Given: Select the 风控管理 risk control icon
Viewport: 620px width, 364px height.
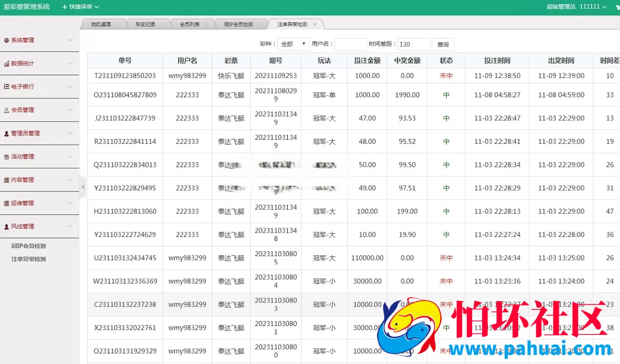Looking at the screenshot, I should coord(6,226).
